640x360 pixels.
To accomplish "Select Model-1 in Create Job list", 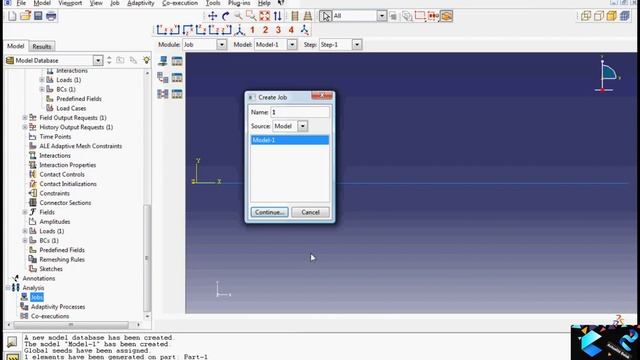I will click(289, 140).
